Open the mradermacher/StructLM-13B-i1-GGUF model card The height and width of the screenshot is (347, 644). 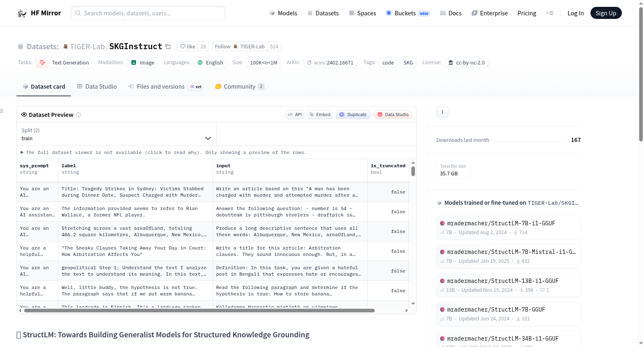pyautogui.click(x=508, y=285)
